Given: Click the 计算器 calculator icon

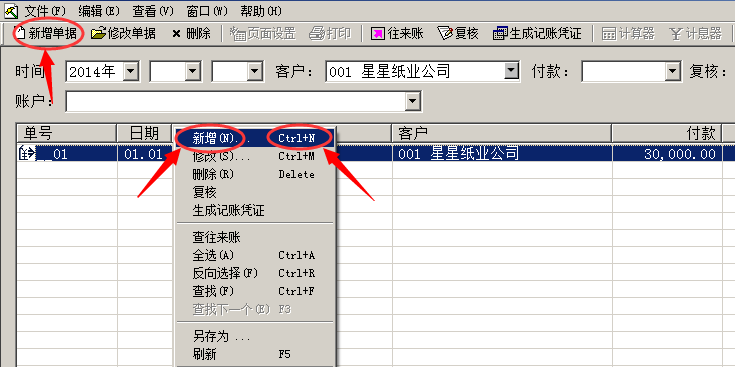Looking at the screenshot, I should point(609,34).
